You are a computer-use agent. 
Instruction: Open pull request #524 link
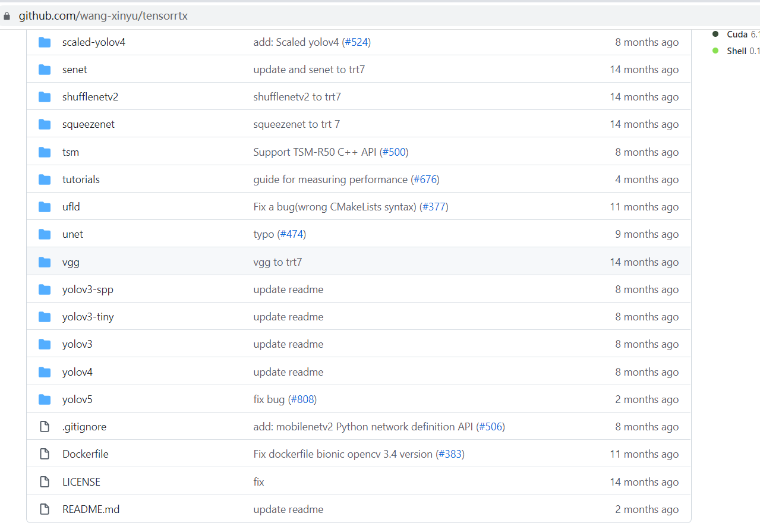tap(357, 42)
